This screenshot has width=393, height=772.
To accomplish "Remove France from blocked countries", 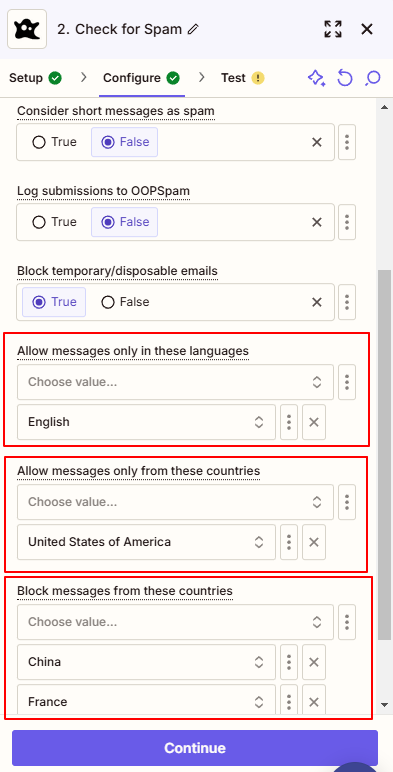I will tap(314, 700).
